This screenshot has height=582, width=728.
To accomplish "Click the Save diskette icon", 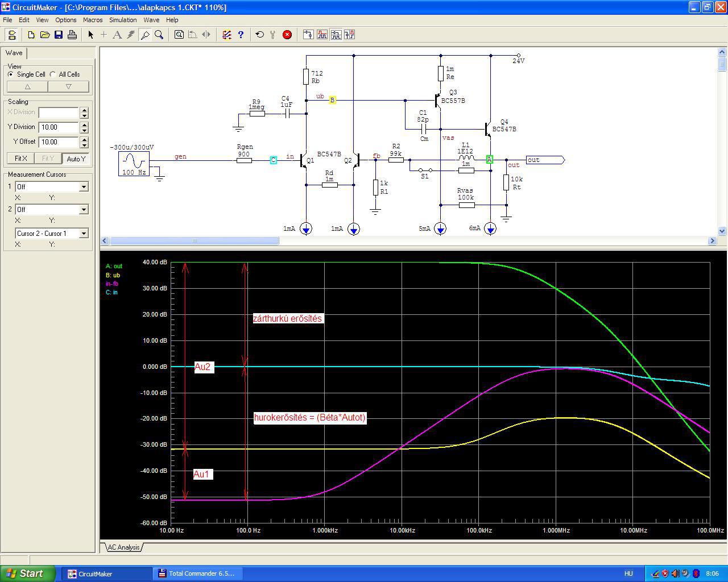I will pyautogui.click(x=59, y=35).
